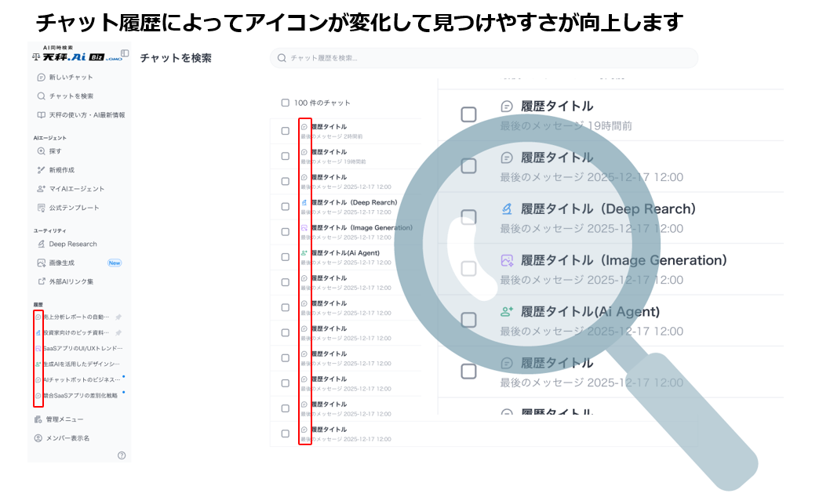Image resolution: width=830 pixels, height=504 pixels.
Task: Click the 画像生成 picture icon in sidebar
Action: pyautogui.click(x=41, y=263)
